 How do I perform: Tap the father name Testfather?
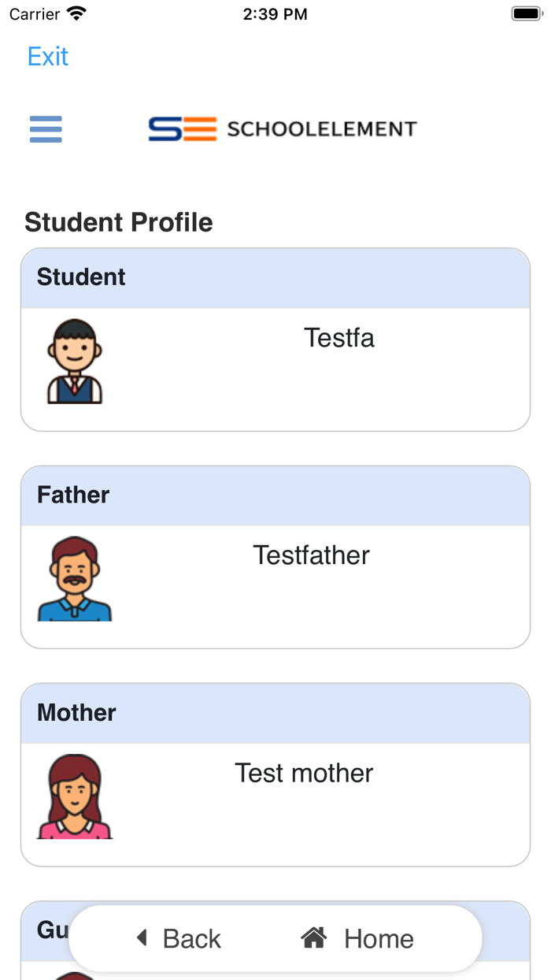[312, 555]
